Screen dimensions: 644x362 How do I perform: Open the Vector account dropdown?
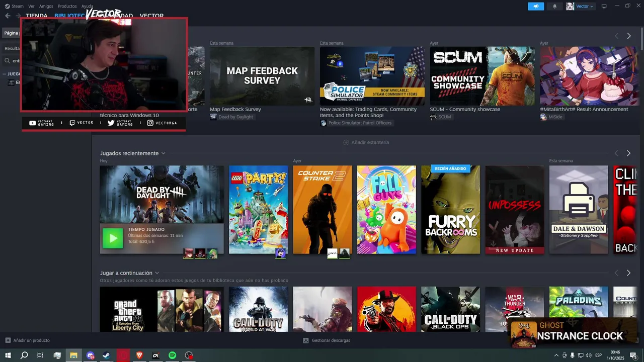580,6
